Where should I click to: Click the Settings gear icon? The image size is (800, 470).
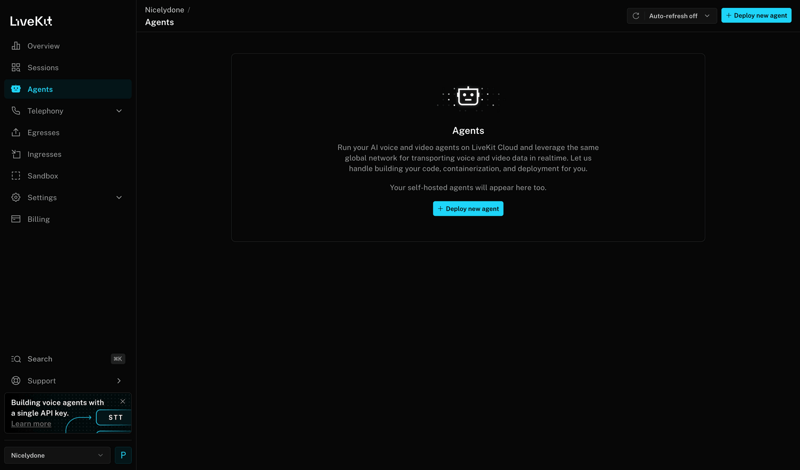[16, 197]
